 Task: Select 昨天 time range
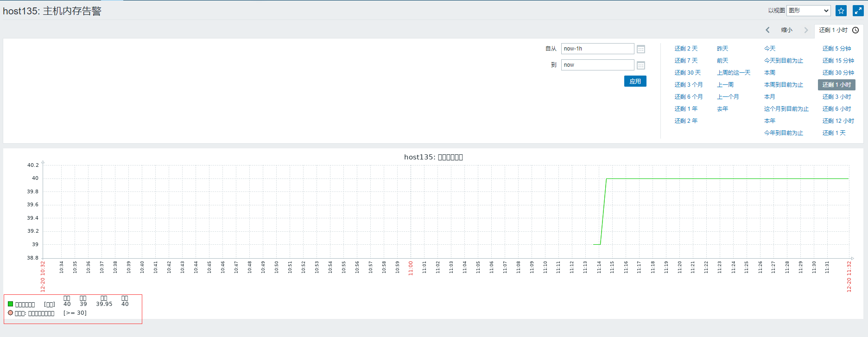click(x=722, y=49)
